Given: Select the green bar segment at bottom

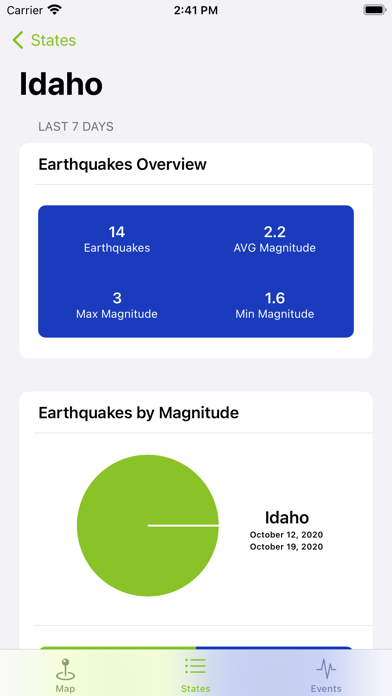Looking at the screenshot, I should click(117, 649).
